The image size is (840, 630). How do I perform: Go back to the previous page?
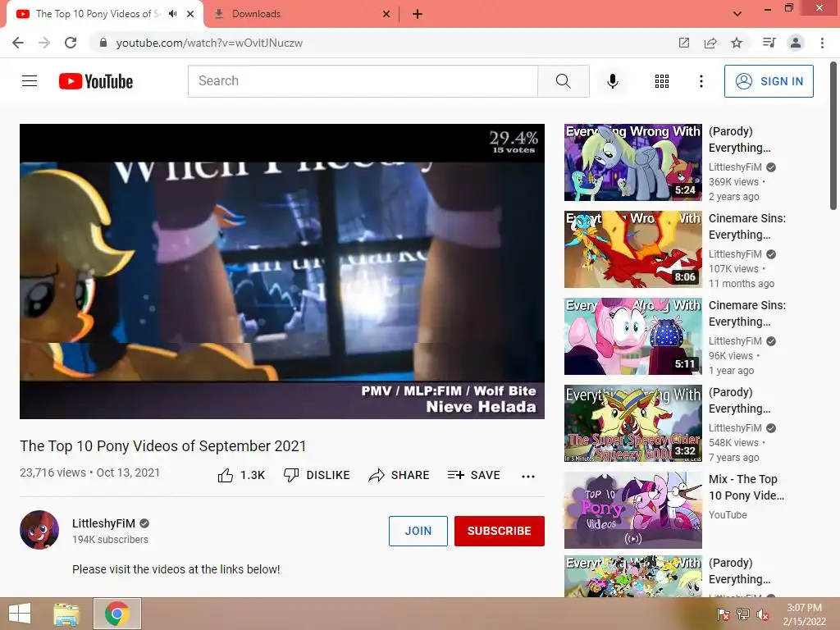pos(18,43)
